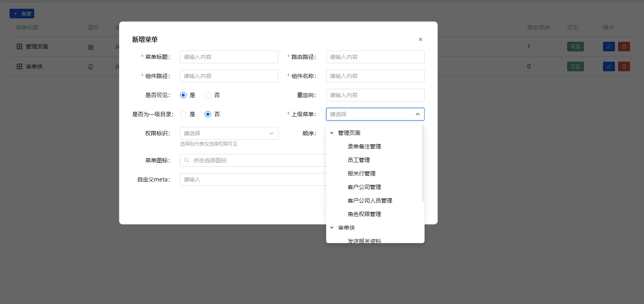Select 否 for 是否为一级目录
This screenshot has width=644, height=304.
tap(208, 114)
